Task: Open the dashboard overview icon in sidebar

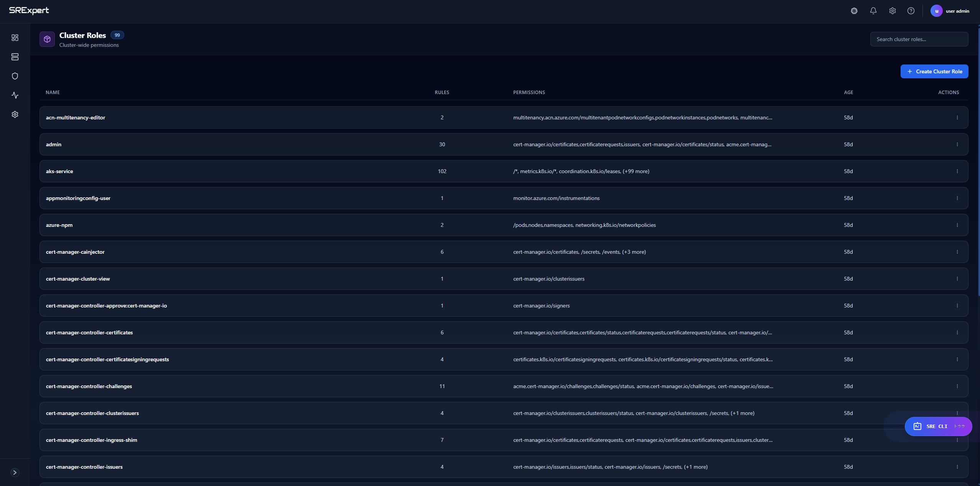Action: click(15, 38)
